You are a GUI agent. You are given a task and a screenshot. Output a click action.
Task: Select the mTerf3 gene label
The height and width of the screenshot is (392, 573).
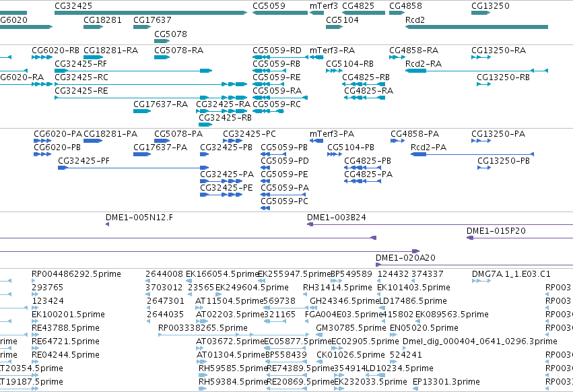click(324, 6)
